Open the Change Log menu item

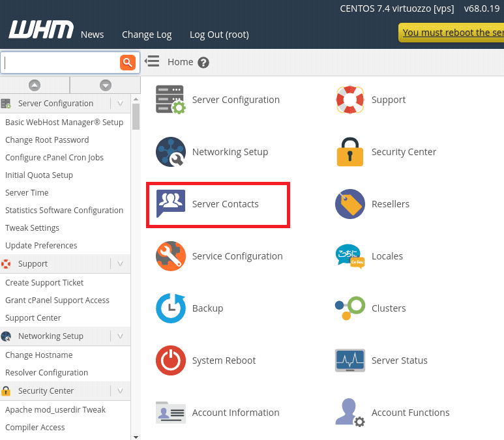tap(147, 35)
